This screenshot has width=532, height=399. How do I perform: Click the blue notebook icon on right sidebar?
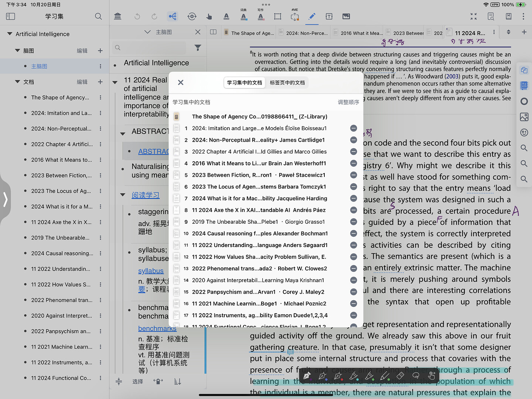(x=524, y=85)
